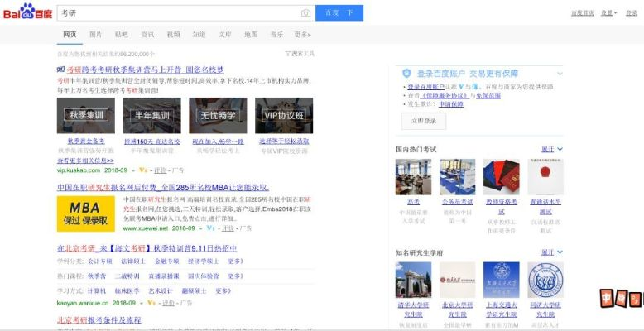Switch to the 音乐 tab

276,35
